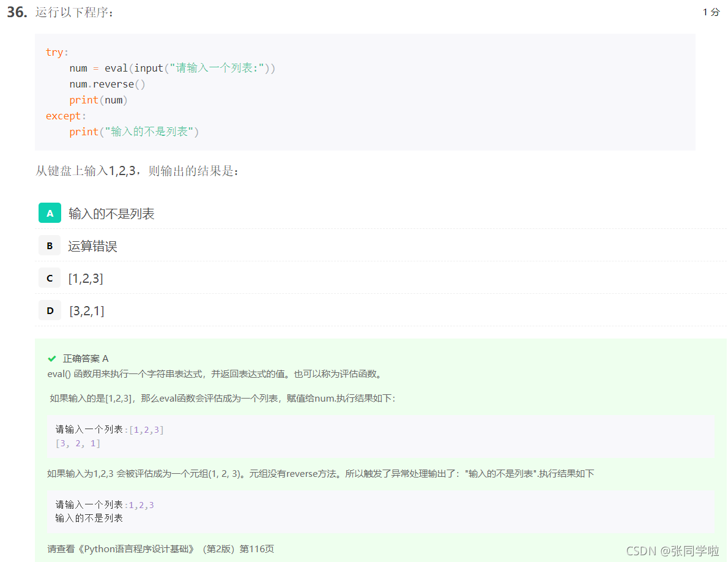Viewport: 728px width, 562px height.
Task: Click the sample output 输入的不是列表 in explanation
Action: pyautogui.click(x=89, y=519)
